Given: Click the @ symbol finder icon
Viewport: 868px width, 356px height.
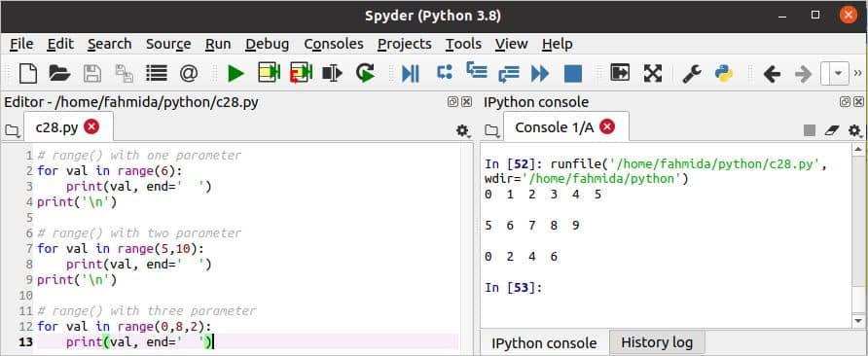Looking at the screenshot, I should 189,73.
